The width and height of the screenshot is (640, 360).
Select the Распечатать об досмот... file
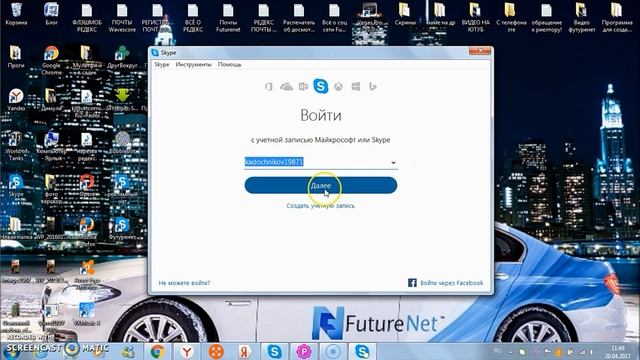pos(299,17)
